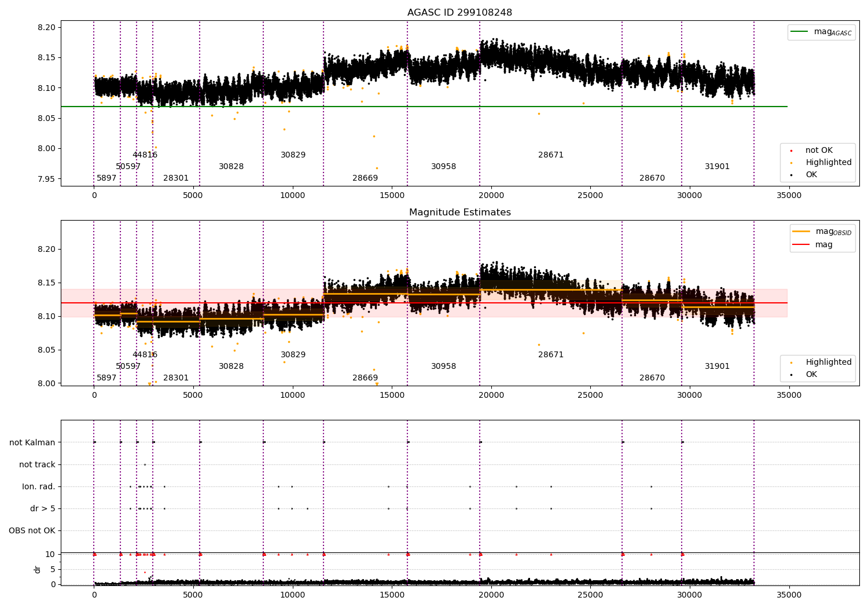Click the 'Magnitude Estimates' title
868x608 pixels.
[x=459, y=213]
